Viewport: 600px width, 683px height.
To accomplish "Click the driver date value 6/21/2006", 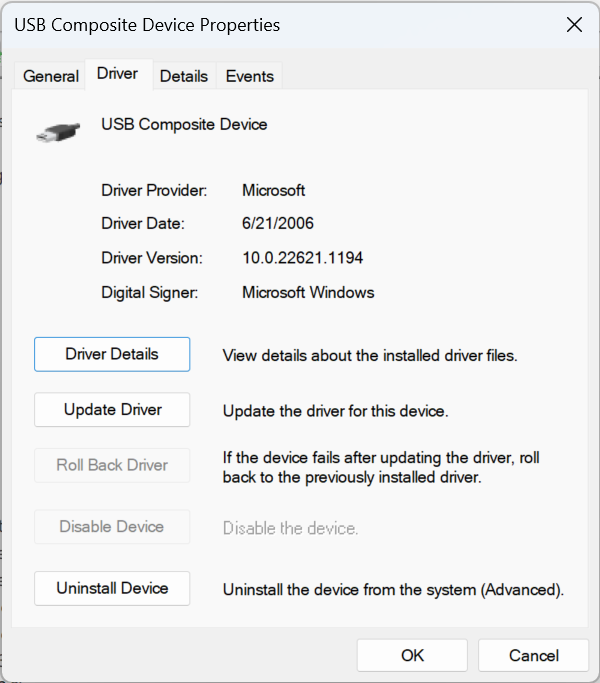I will (x=278, y=224).
